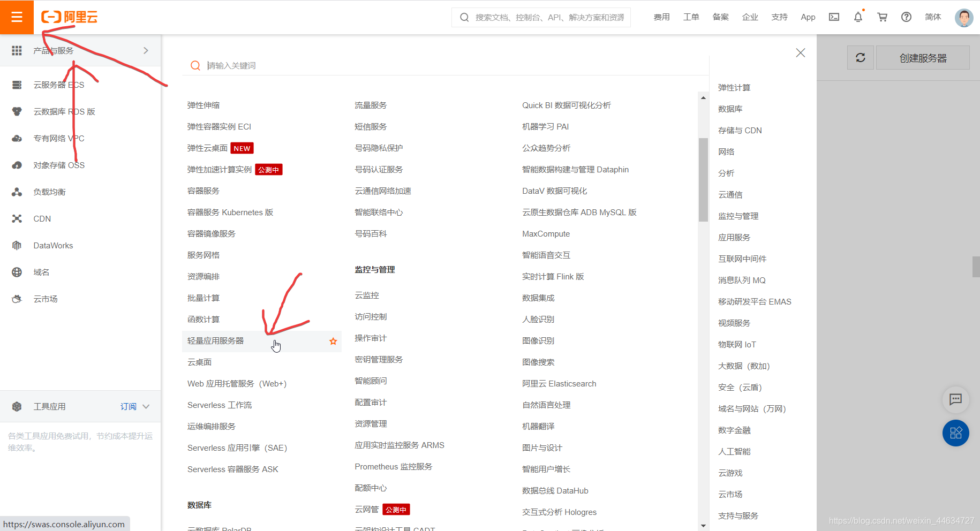
Task: Jump to 物联网 IoT category
Action: pyautogui.click(x=737, y=345)
